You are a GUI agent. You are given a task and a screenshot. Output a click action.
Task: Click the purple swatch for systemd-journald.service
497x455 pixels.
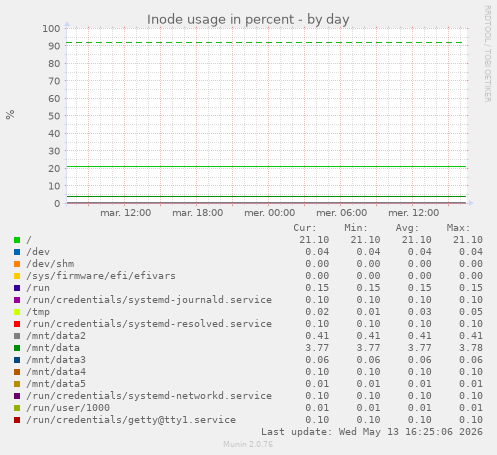(x=17, y=300)
